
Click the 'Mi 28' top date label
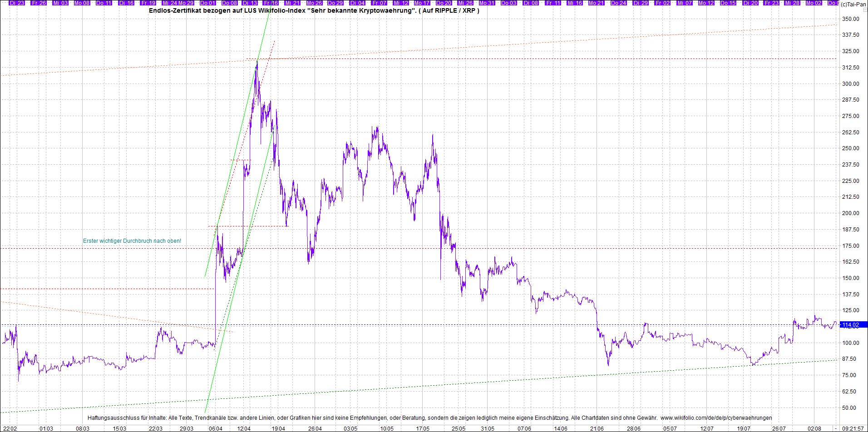(792, 3)
